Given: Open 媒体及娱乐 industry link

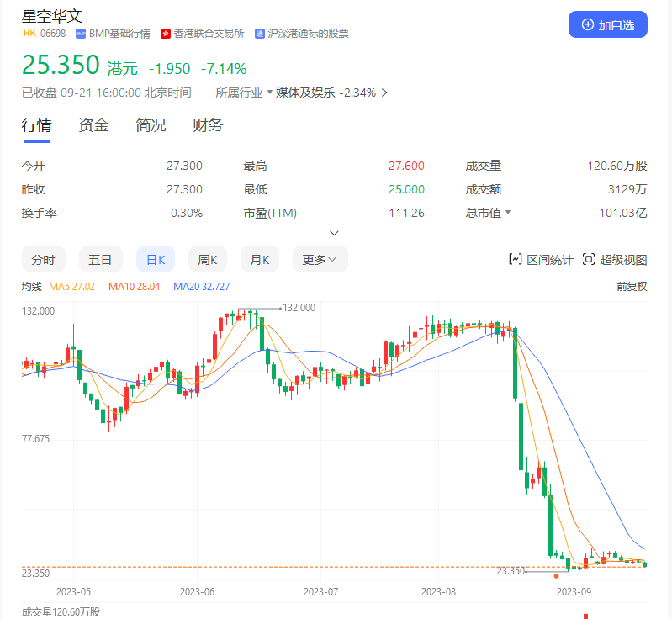Looking at the screenshot, I should click(x=306, y=93).
